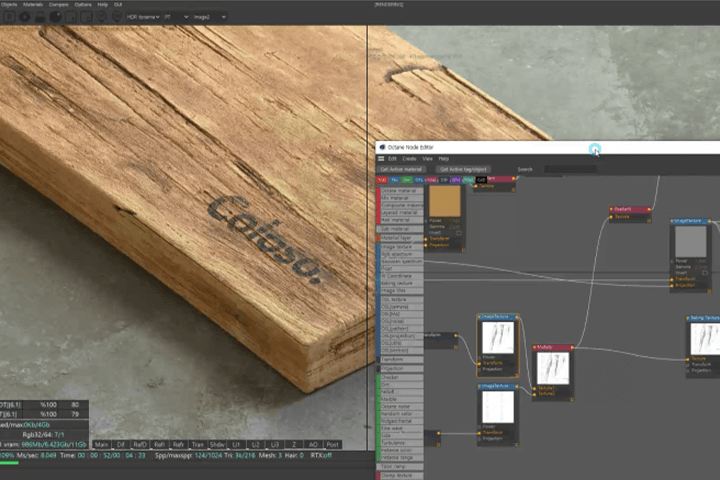
Task: Add an Image texture node from list
Action: 400,247
